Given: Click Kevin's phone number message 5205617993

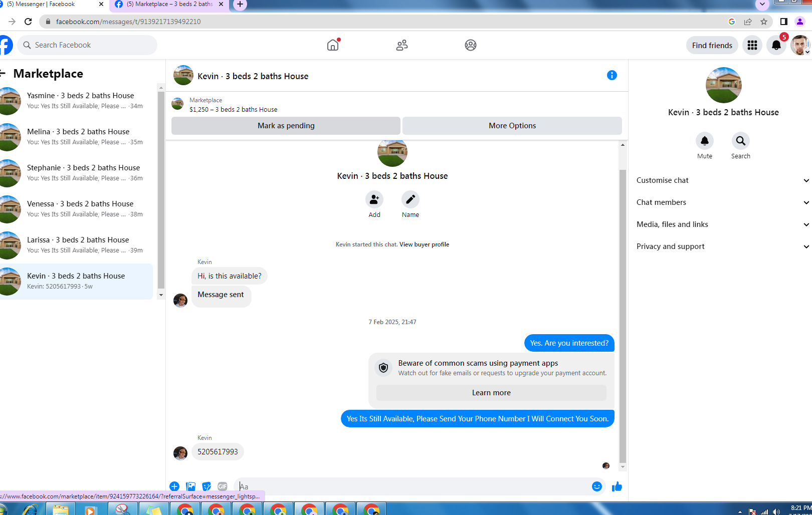Looking at the screenshot, I should [x=218, y=452].
